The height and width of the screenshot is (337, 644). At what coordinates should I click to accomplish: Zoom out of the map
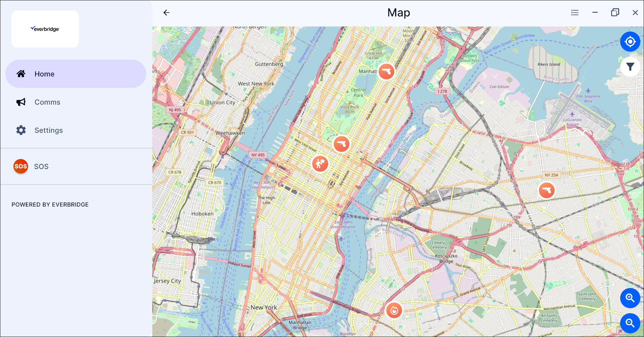click(630, 323)
